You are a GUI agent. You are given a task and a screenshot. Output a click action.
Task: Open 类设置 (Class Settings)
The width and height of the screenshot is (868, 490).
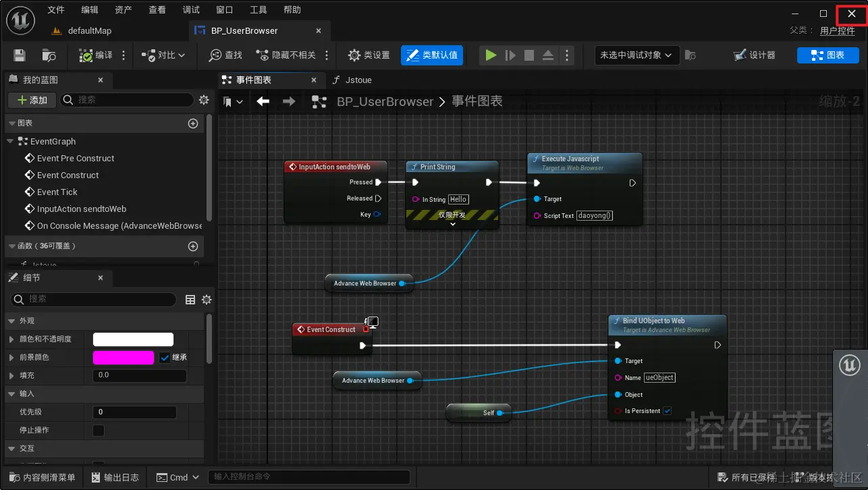point(368,55)
